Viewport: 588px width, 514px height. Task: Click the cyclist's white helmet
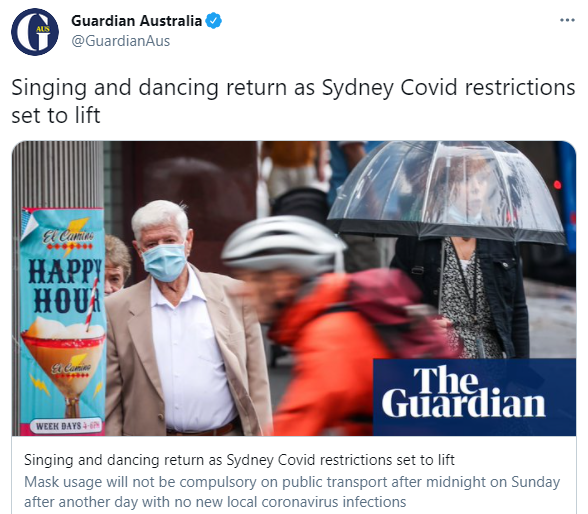[283, 243]
